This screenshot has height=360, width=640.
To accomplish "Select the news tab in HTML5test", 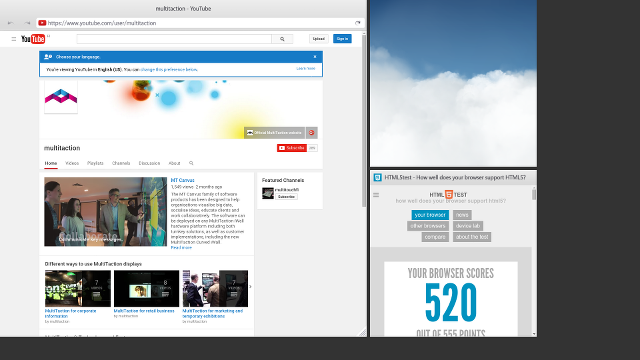I will click(x=462, y=215).
